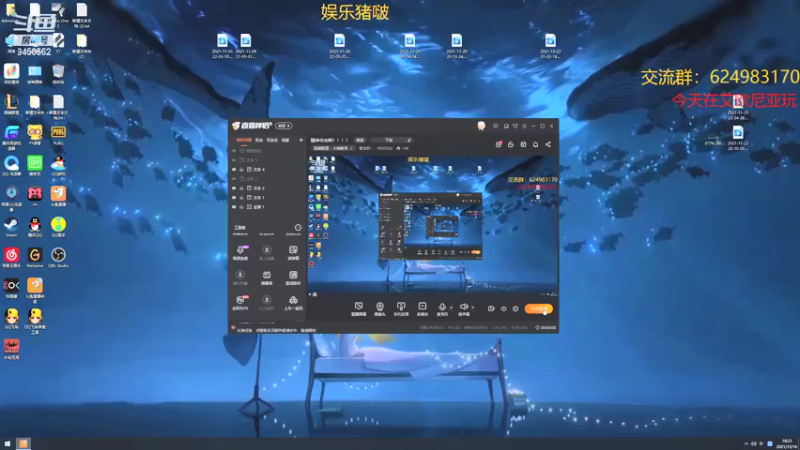Open the hamburger menu icon in title bar
Viewport: 800px width, 450px height.
pyautogui.click(x=524, y=126)
